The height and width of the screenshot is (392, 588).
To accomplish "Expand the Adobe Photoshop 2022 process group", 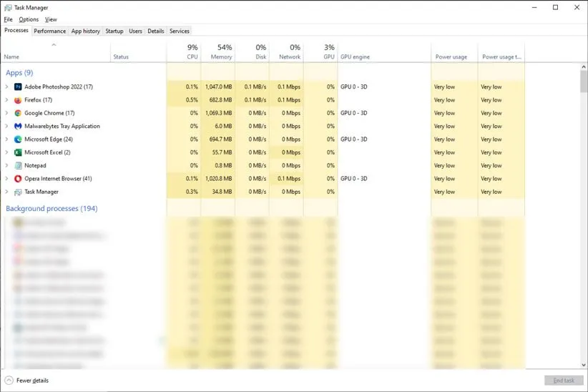I will point(6,87).
